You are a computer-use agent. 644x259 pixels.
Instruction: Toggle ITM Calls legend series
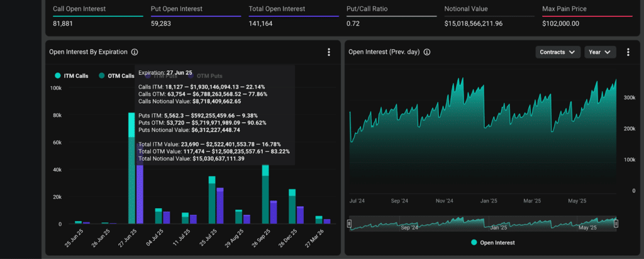(72, 75)
